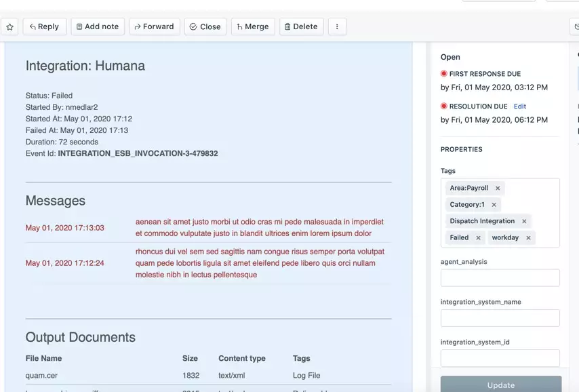The width and height of the screenshot is (579, 392).
Task: Click the message starting 'rhoncus dui vel'
Action: (260, 263)
